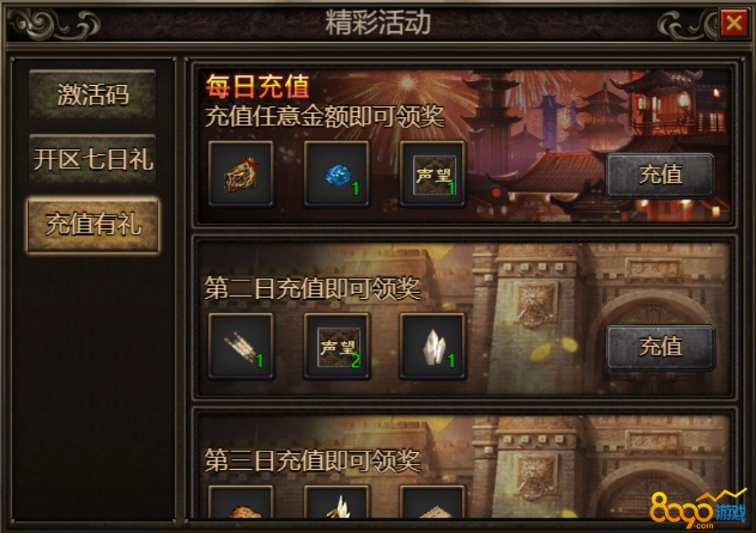756x533 pixels.
Task: Click the 充值任意金额即可领奖 description text
Action: pyautogui.click(x=324, y=116)
